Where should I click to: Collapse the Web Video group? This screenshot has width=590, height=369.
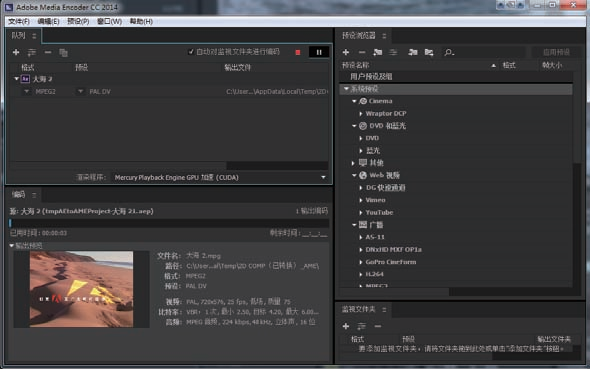[354, 175]
